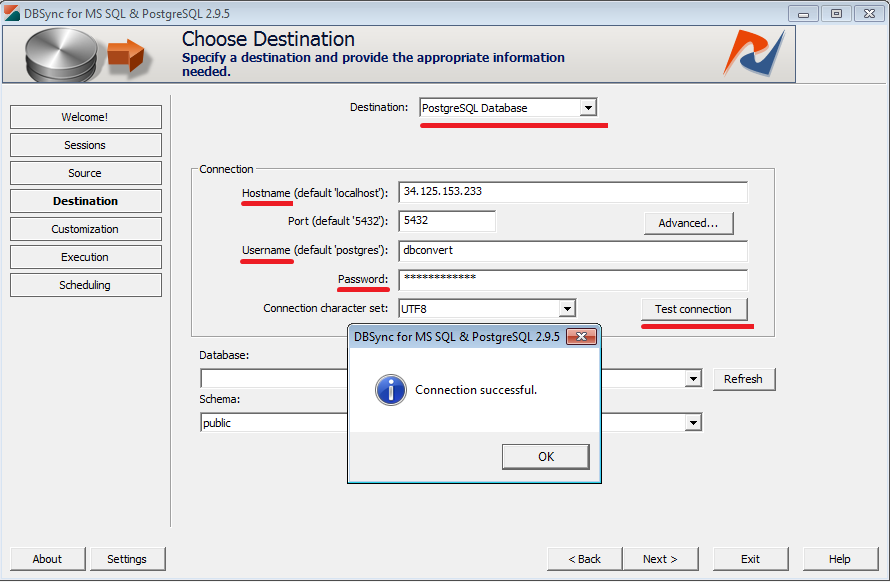
Task: Expand the Database dropdown arrow
Action: click(x=693, y=379)
